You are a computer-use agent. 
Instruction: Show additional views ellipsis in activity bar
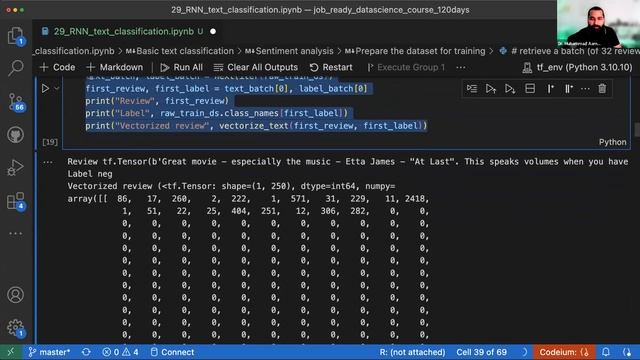16,233
